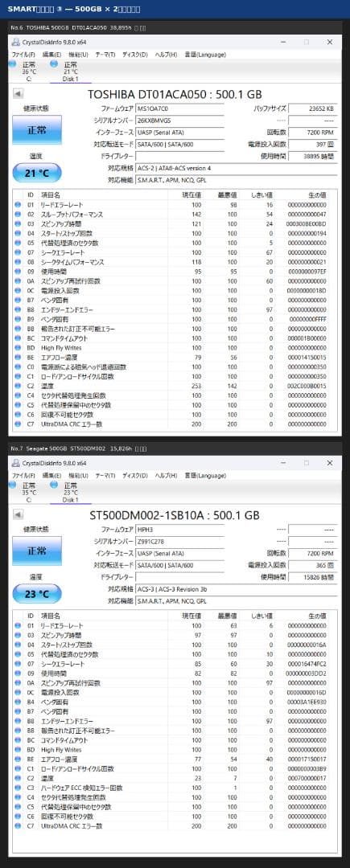This screenshot has height=868, width=350.
Task: Click previous-disk arrow beside ST500DM002-1SB10A title
Action: point(18,514)
